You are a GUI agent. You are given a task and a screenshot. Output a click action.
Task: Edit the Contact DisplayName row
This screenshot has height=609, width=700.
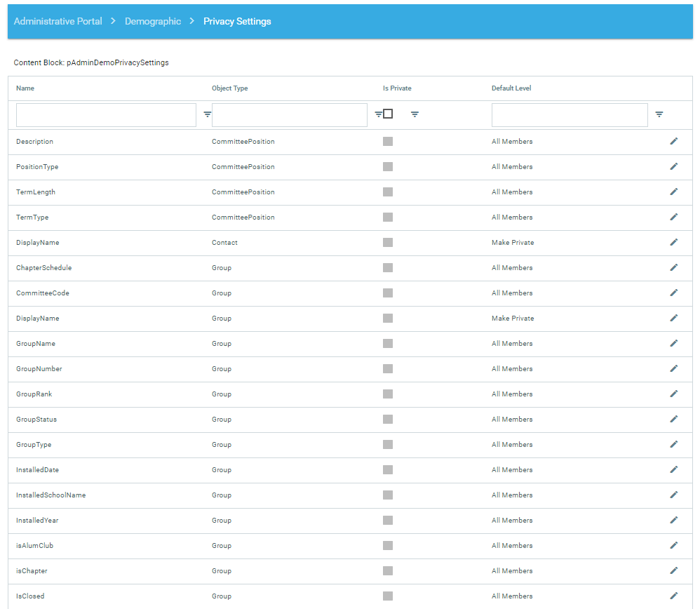tap(673, 243)
